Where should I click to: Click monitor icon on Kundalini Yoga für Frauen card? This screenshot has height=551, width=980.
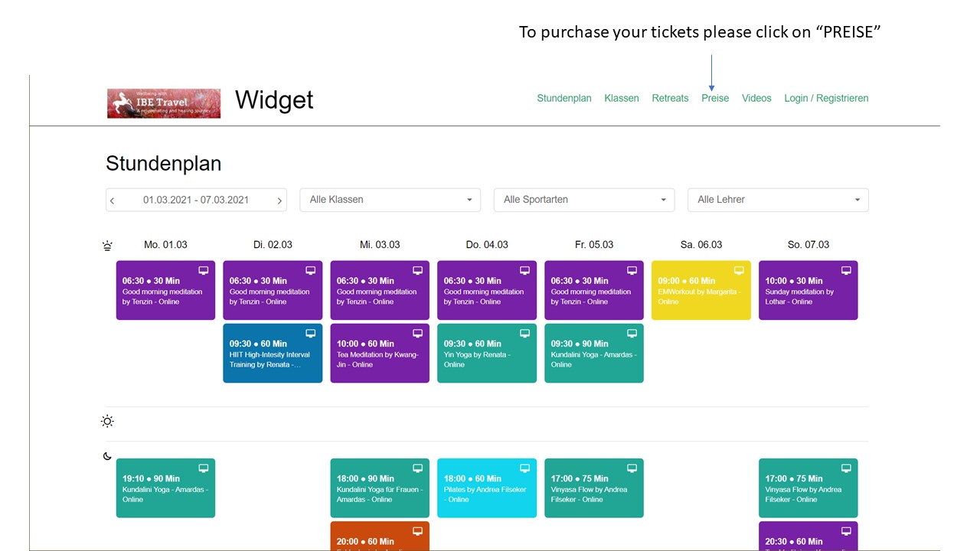pyautogui.click(x=418, y=468)
